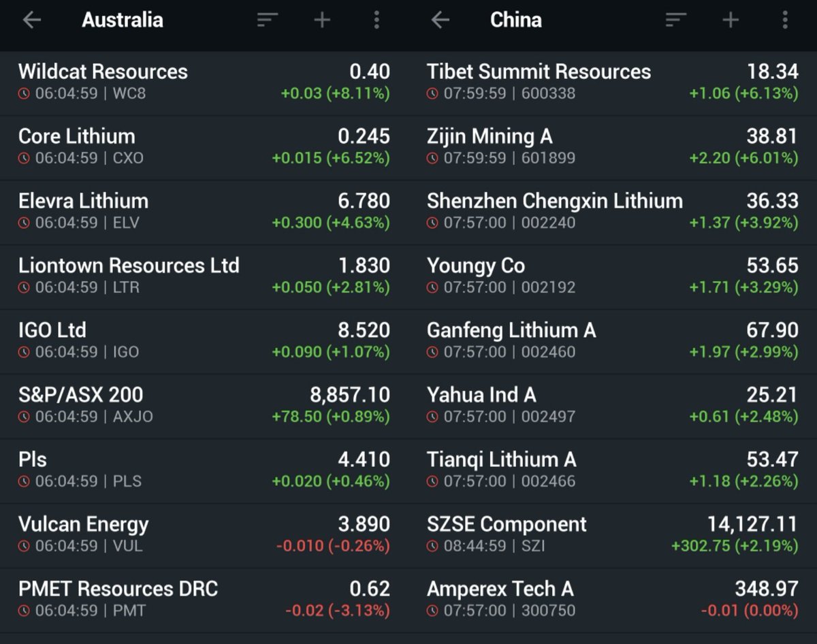Open Core Lithium quote
The width and height of the screenshot is (817, 644).
(x=204, y=148)
